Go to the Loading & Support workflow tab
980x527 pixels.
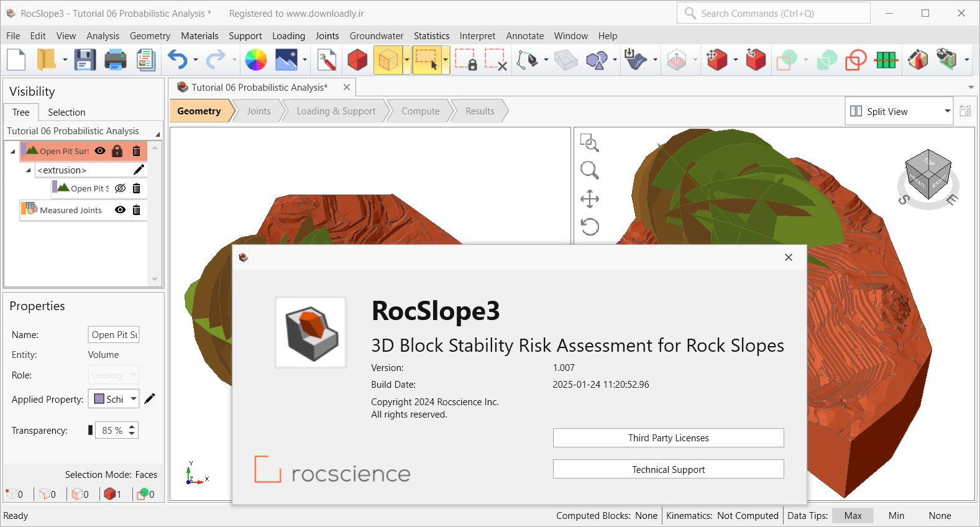coord(336,111)
